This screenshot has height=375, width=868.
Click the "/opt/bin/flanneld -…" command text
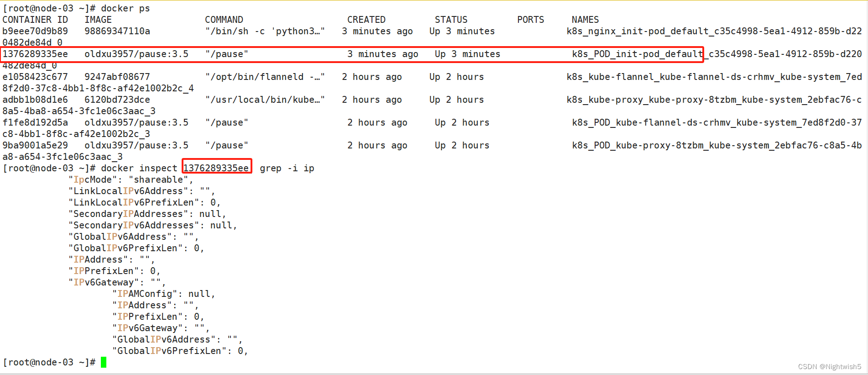point(265,77)
